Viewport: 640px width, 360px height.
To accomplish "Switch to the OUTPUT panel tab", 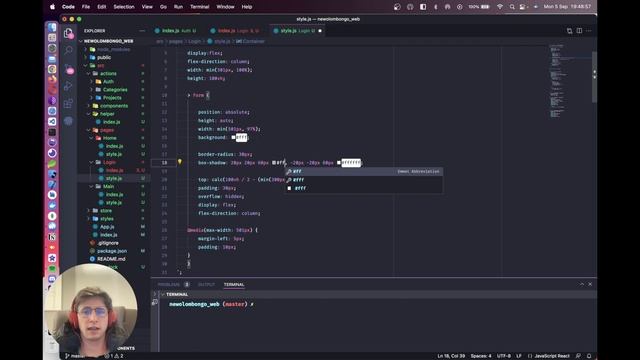I will pos(206,284).
